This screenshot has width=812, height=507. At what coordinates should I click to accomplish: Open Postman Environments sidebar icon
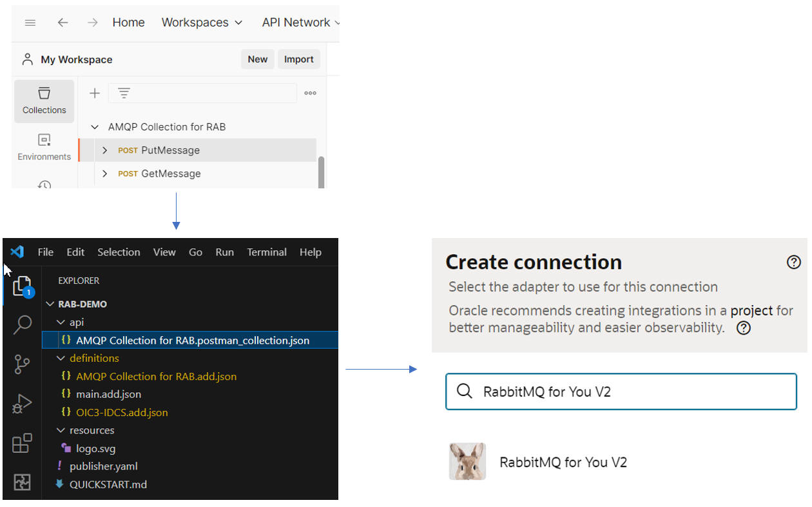tap(44, 147)
